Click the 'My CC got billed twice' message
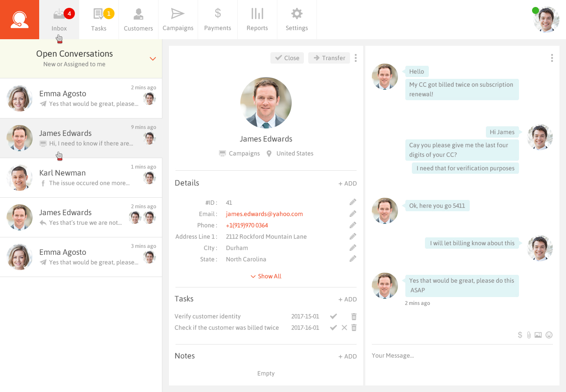Image resolution: width=566 pixels, height=392 pixels. click(x=462, y=89)
